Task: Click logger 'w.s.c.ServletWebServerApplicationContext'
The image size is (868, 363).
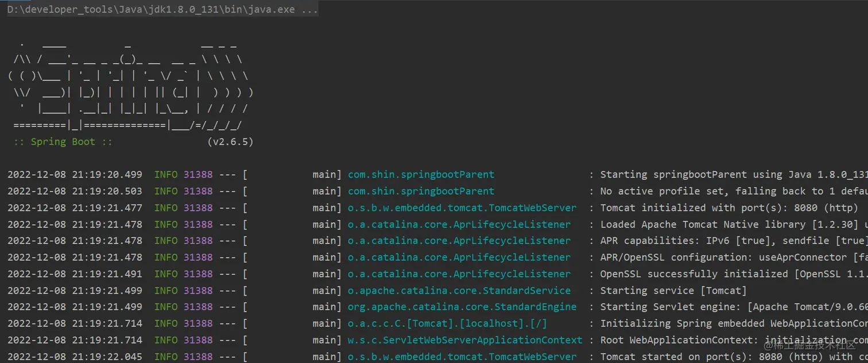Action: point(465,340)
